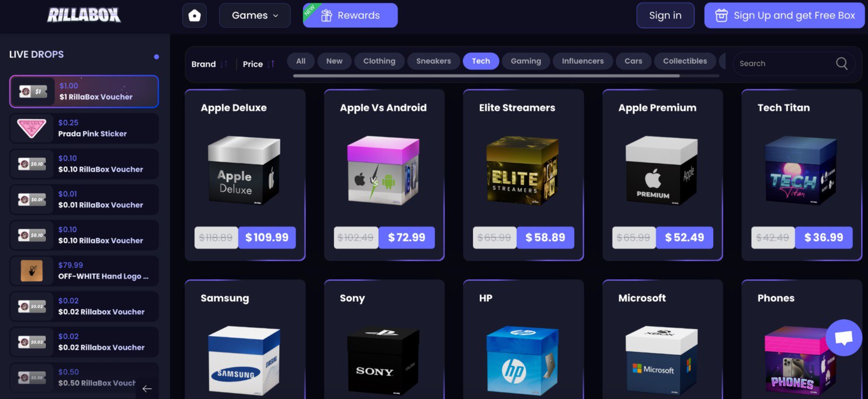Go to the home icon button

(x=194, y=15)
